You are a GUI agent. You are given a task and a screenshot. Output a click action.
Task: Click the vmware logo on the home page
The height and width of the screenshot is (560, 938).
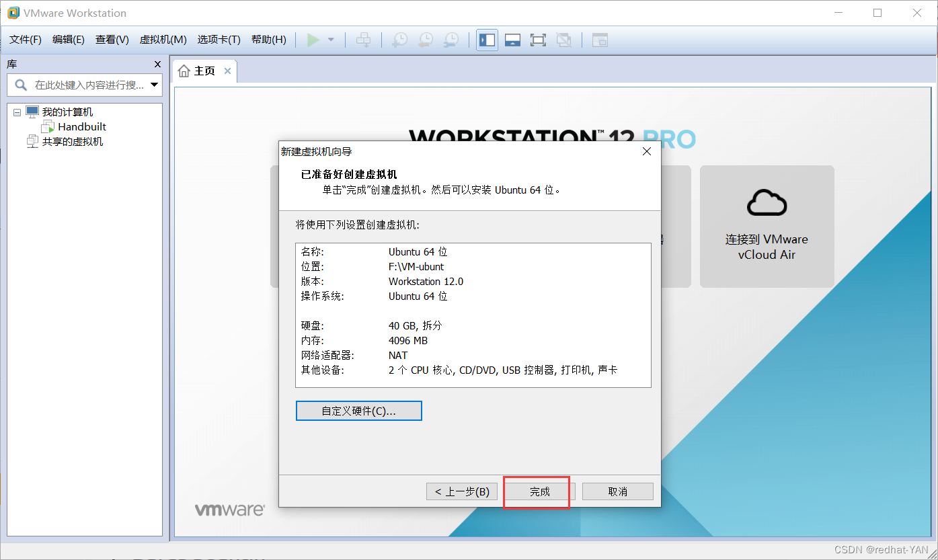(x=229, y=510)
